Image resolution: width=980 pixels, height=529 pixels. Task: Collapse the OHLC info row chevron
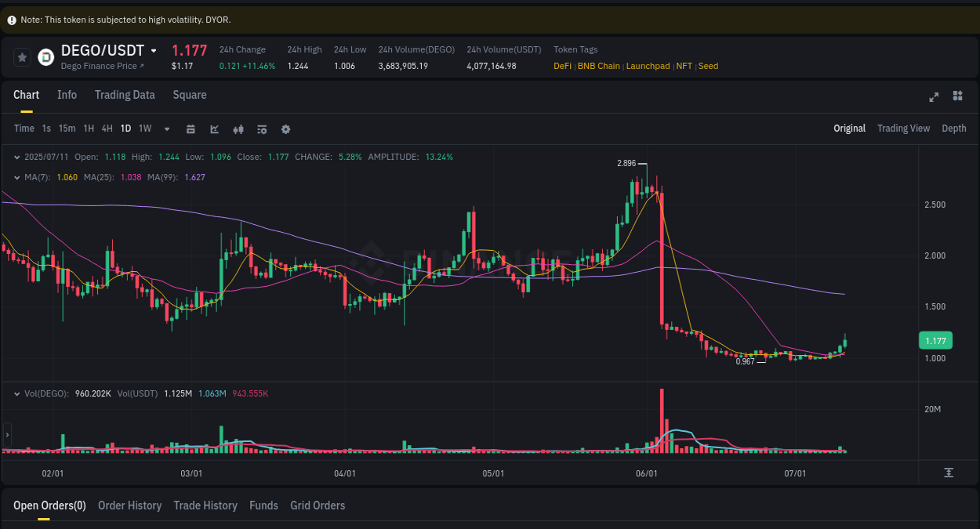[x=16, y=157]
